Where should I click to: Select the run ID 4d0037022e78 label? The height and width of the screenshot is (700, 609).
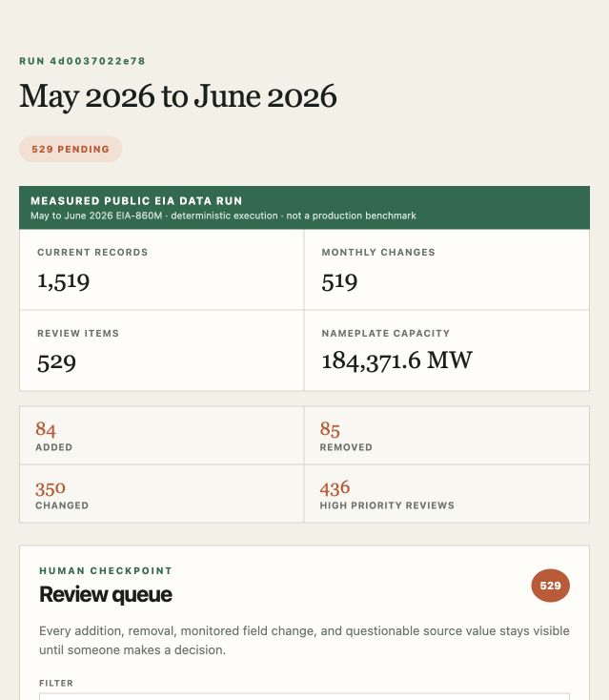tap(83, 61)
